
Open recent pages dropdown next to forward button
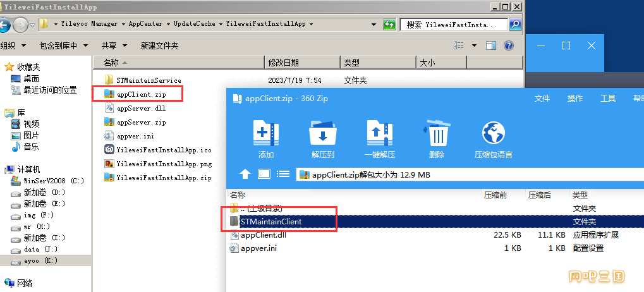click(x=33, y=25)
